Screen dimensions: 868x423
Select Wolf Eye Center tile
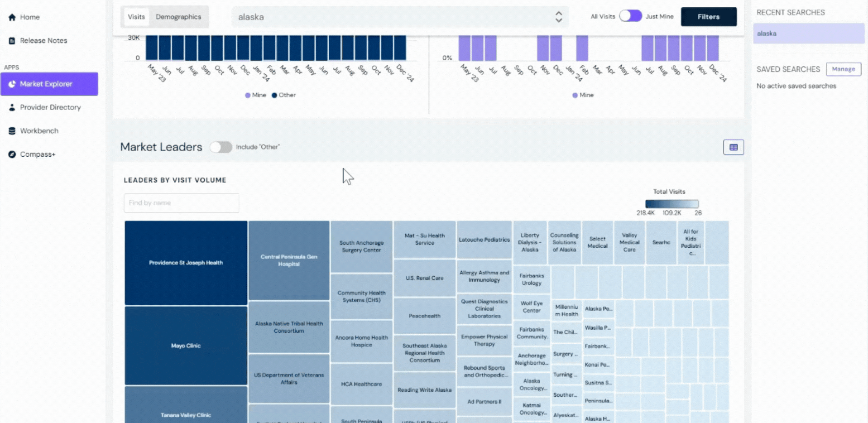point(532,307)
